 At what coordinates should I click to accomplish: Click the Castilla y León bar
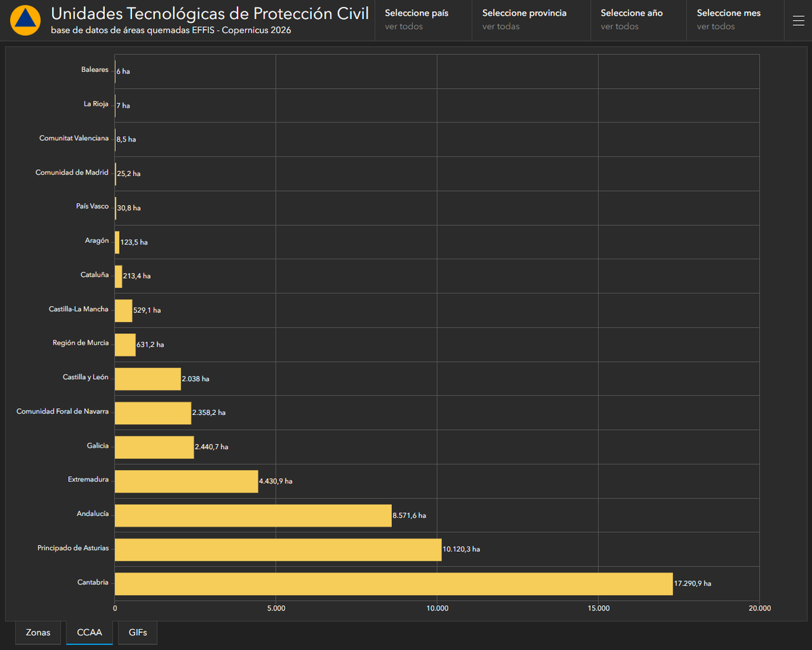pos(148,378)
